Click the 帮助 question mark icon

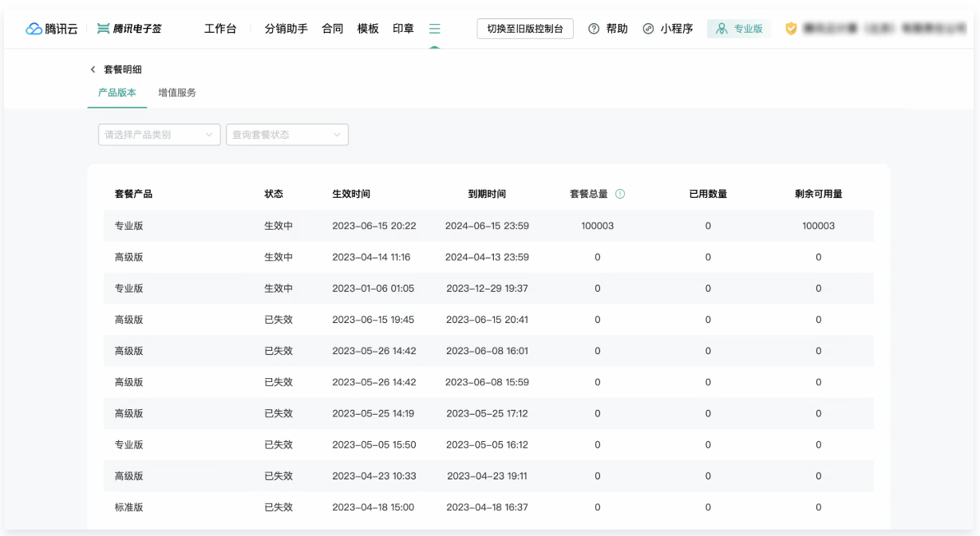tap(594, 29)
